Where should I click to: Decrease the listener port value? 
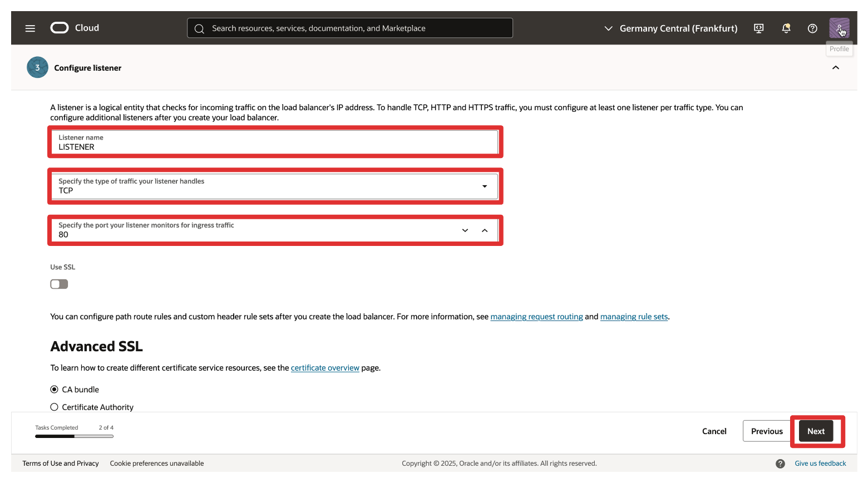pos(465,230)
